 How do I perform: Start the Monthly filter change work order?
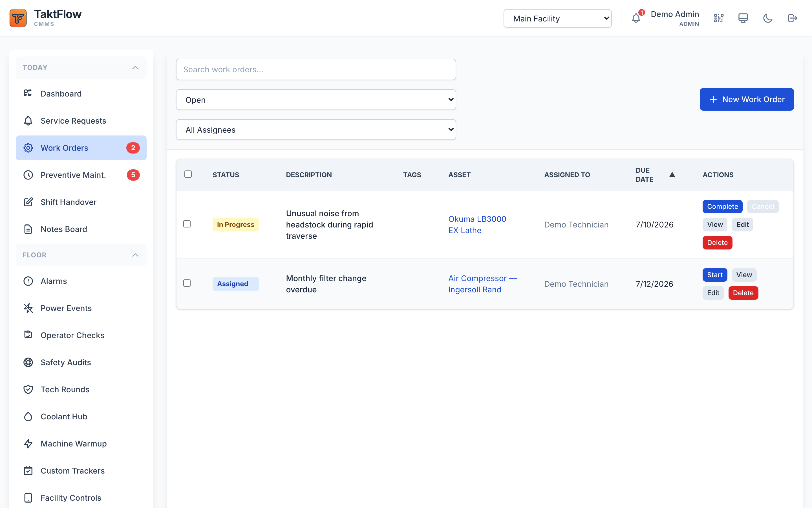[x=715, y=275]
